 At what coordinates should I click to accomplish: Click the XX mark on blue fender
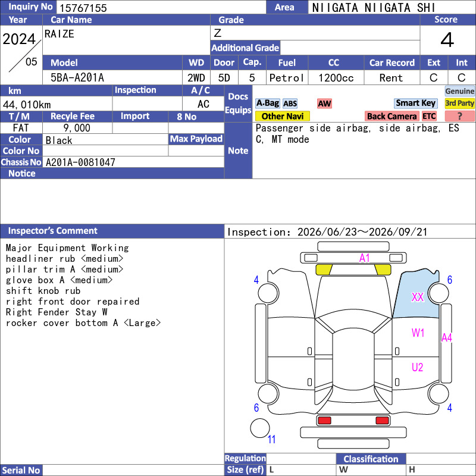pos(418,297)
